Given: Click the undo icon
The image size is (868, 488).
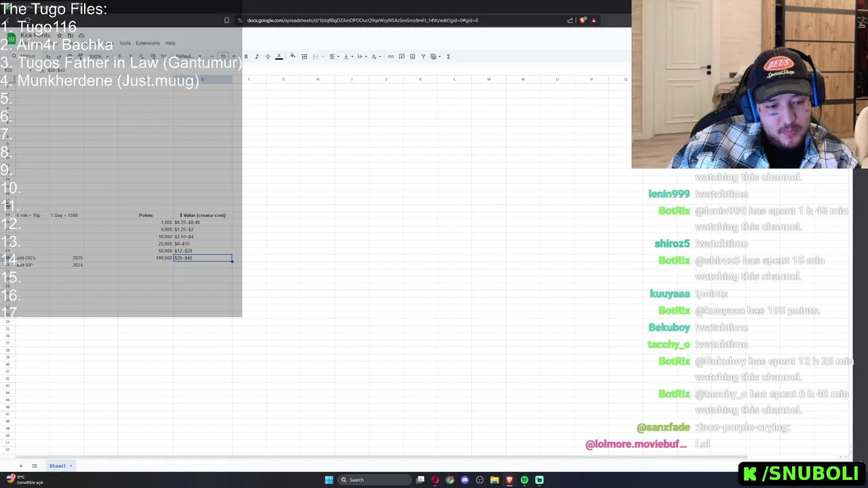Looking at the screenshot, I should [x=47, y=56].
